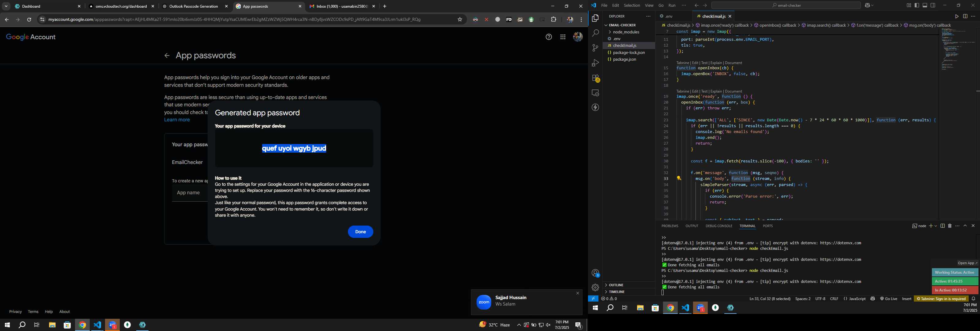Open VS Code Accounts icon
Viewport: 980px width, 331px height.
tap(595, 273)
